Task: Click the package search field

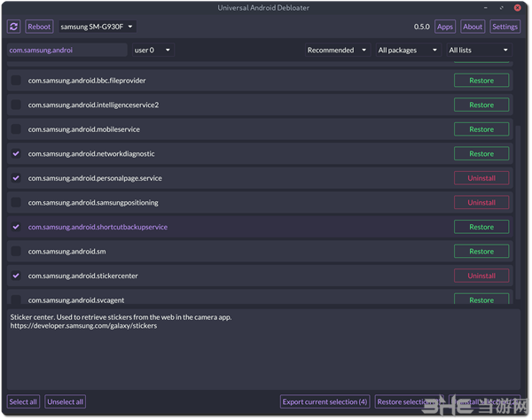Action: click(66, 51)
